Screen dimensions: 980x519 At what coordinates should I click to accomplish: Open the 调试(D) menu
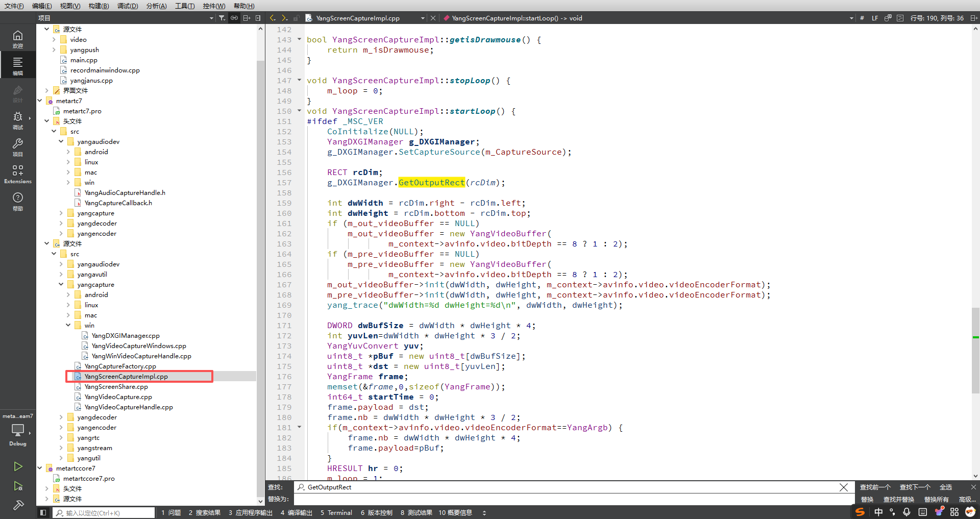(128, 6)
